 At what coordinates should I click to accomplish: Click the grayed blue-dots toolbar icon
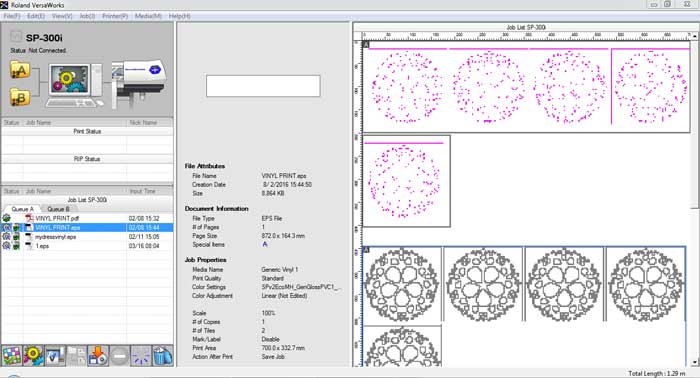(x=141, y=356)
